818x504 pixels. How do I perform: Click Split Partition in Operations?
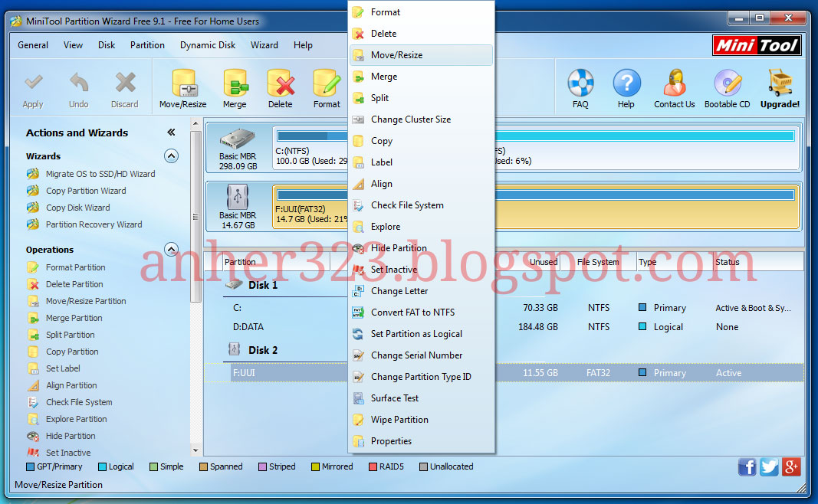click(x=70, y=335)
